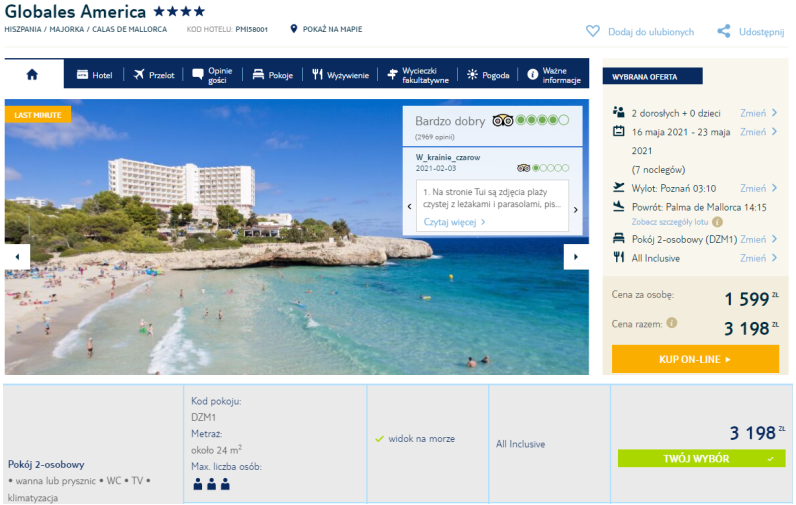This screenshot has width=796, height=505.
Task: Click the LAST MINUTE badge
Action: coord(38,115)
